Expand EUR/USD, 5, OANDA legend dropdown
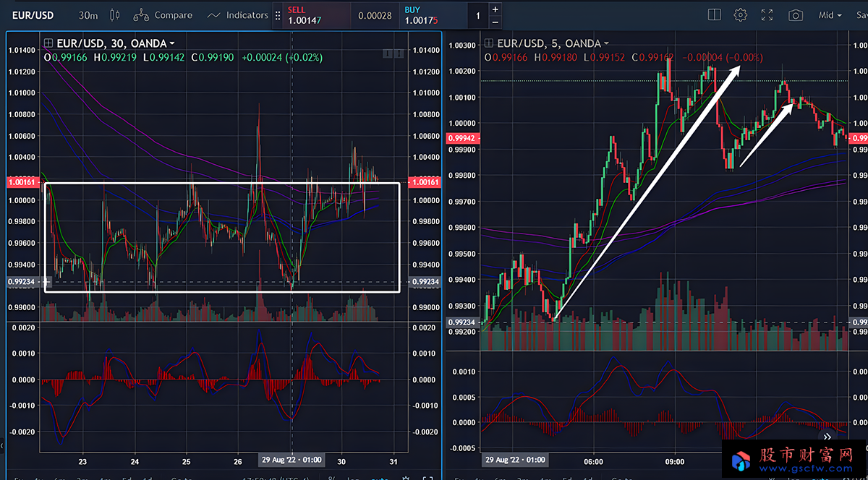 [x=606, y=44]
